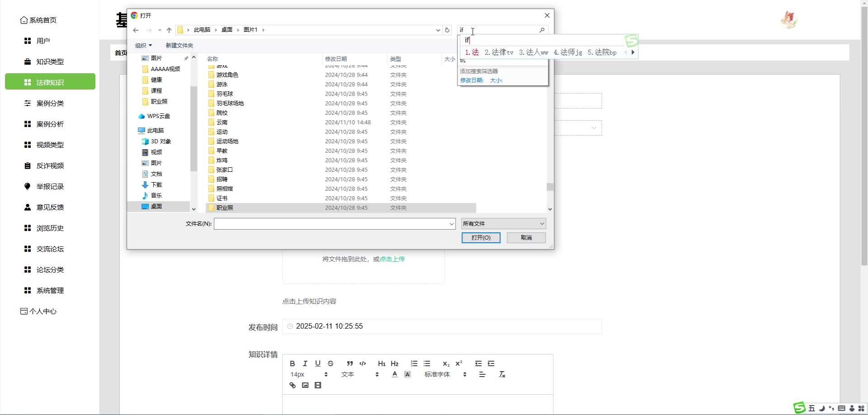Create a bulleted list
Image resolution: width=868 pixels, height=415 pixels.
pyautogui.click(x=427, y=363)
